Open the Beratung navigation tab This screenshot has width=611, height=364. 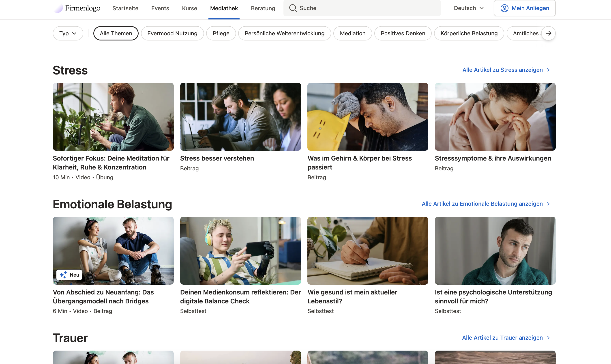(x=263, y=8)
